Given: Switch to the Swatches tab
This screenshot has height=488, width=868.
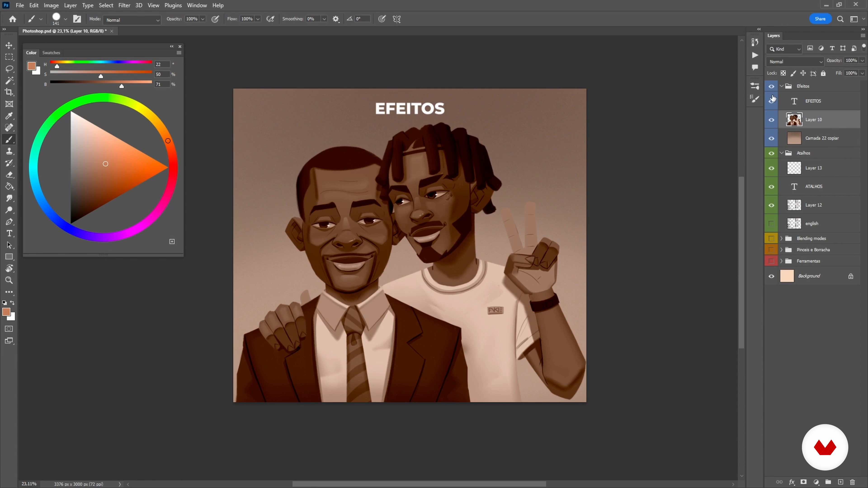Looking at the screenshot, I should [51, 53].
